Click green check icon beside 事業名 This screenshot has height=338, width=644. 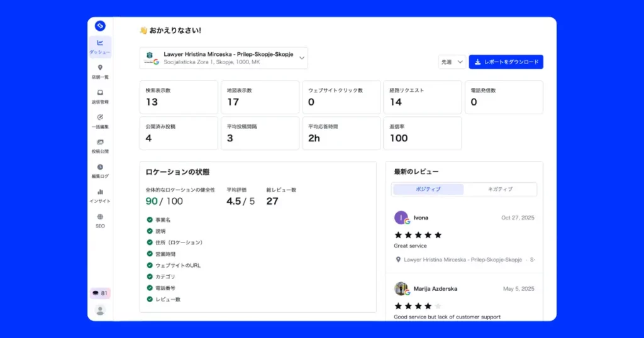[x=150, y=220]
